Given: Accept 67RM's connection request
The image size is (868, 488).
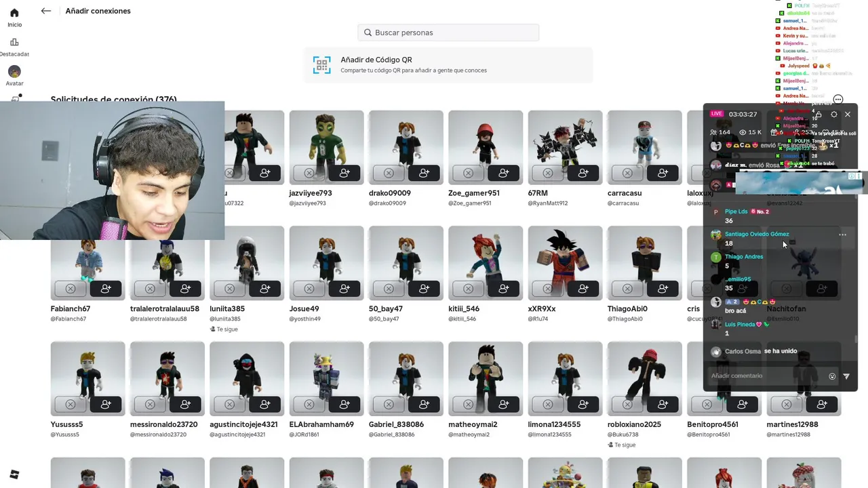Looking at the screenshot, I should click(583, 174).
